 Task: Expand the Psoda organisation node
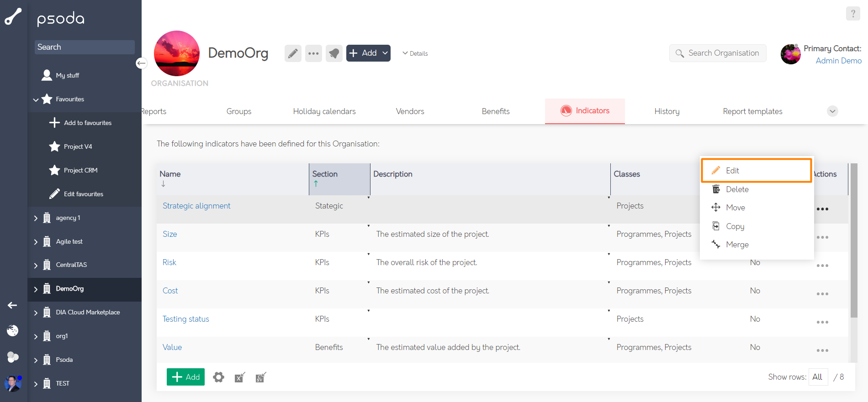tap(36, 360)
